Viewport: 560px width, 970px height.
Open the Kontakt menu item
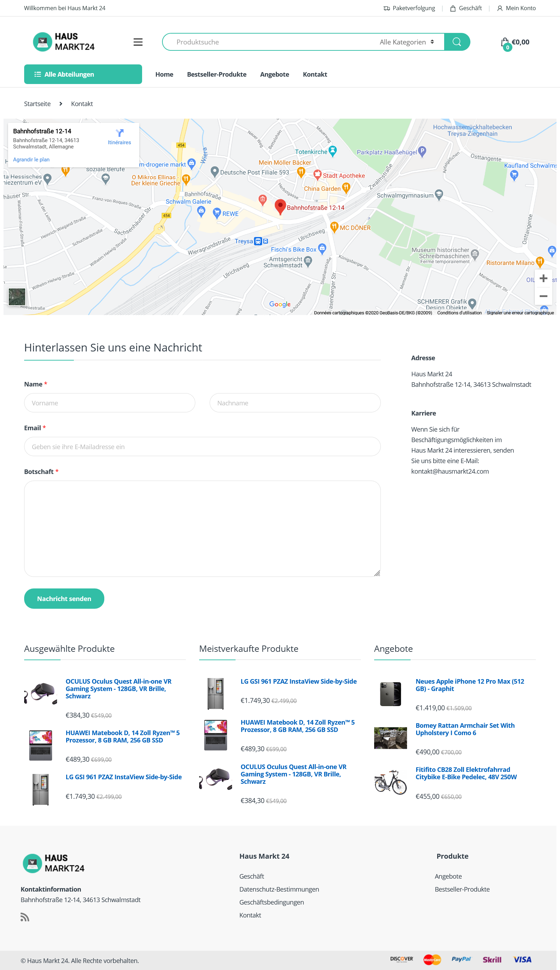click(315, 74)
